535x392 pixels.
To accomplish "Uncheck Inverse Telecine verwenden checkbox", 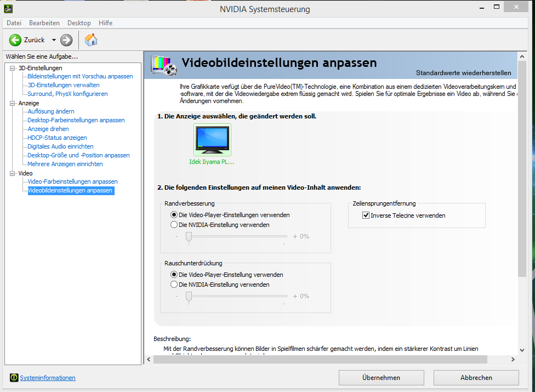I will [366, 215].
